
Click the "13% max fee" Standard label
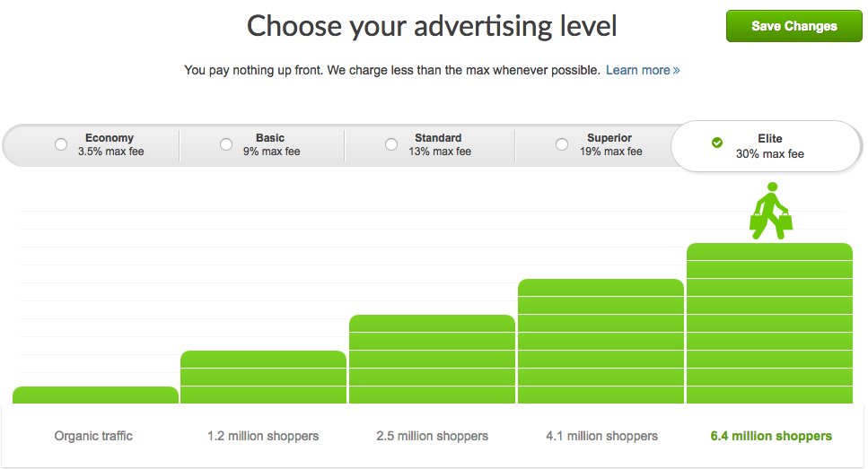[440, 152]
